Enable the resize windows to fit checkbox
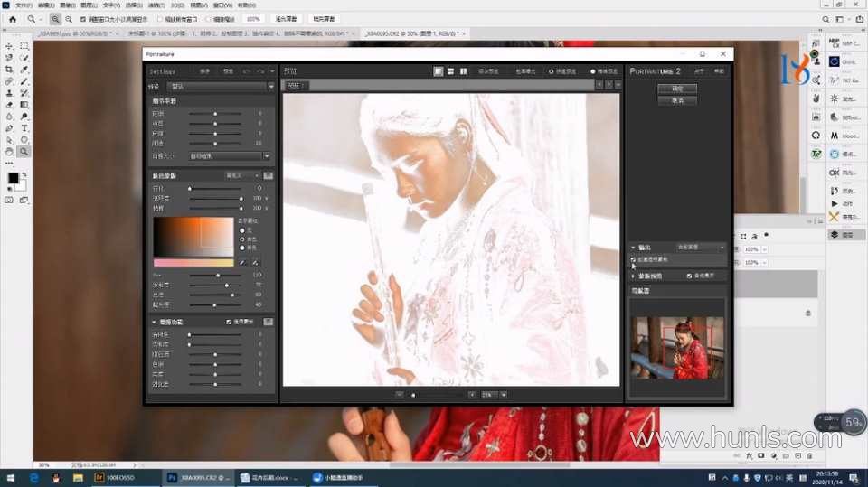 pos(83,19)
